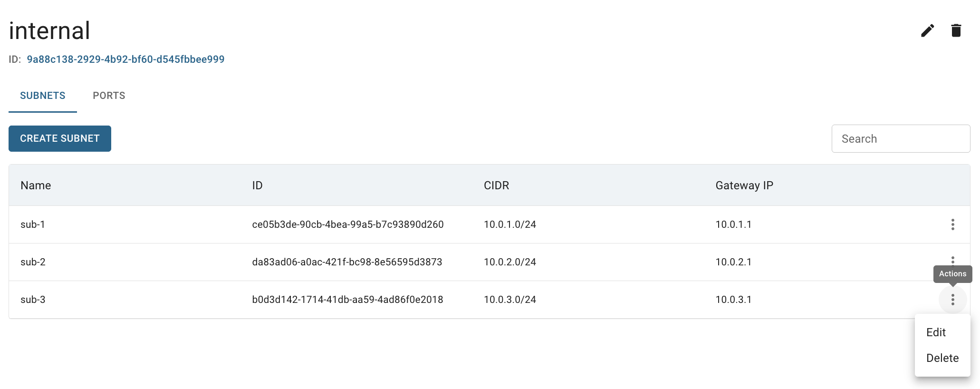Click the CIDR column header
Screen dimensions: 980x389
coord(496,185)
